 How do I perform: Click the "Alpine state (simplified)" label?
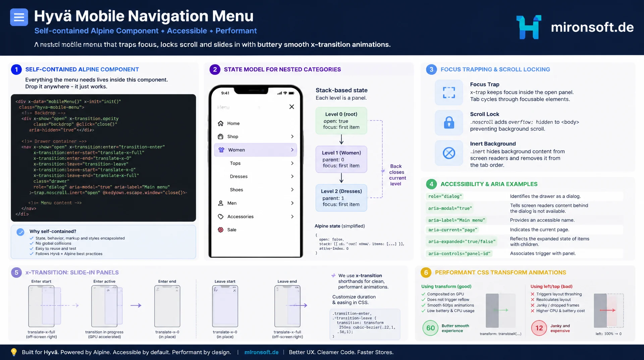pos(340,226)
